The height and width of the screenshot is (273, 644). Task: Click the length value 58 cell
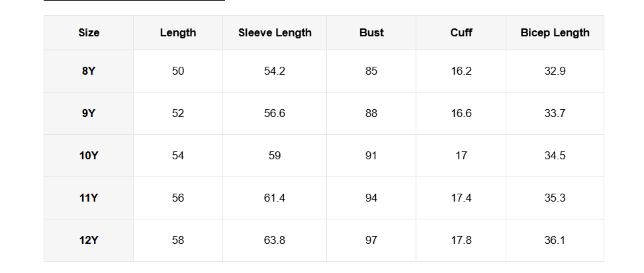178,240
